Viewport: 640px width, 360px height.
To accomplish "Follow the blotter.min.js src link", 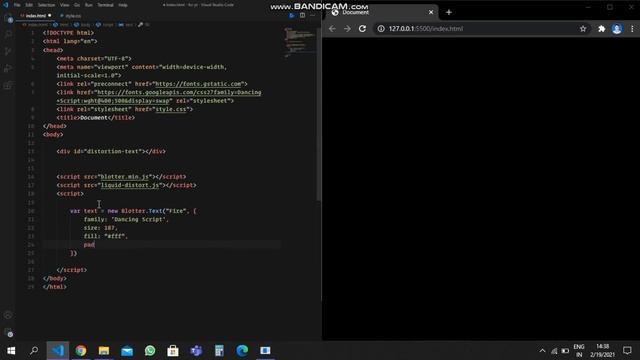I will point(124,176).
